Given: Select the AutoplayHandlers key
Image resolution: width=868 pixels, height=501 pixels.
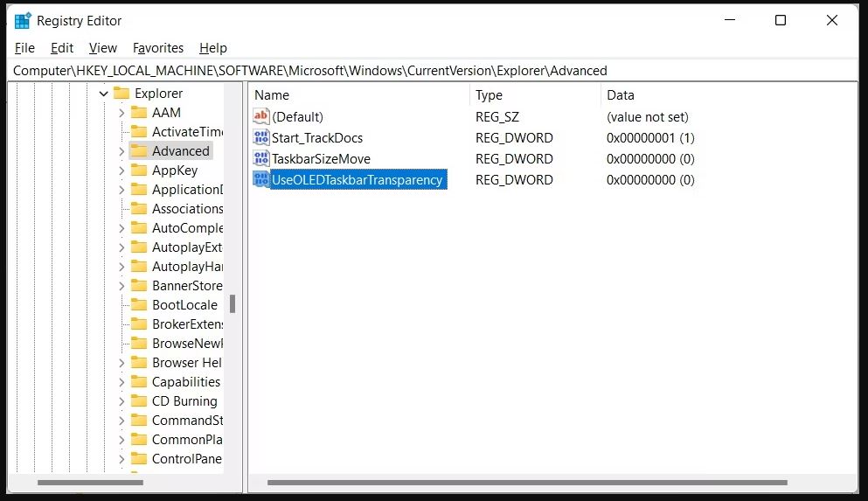Looking at the screenshot, I should pyautogui.click(x=187, y=267).
